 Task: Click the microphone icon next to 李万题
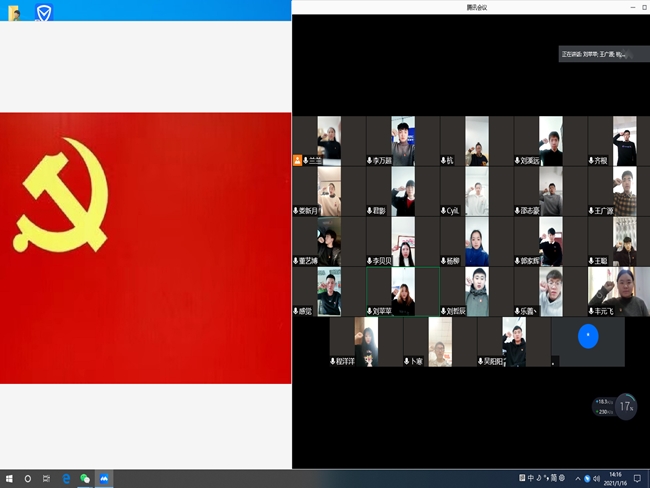pos(369,160)
